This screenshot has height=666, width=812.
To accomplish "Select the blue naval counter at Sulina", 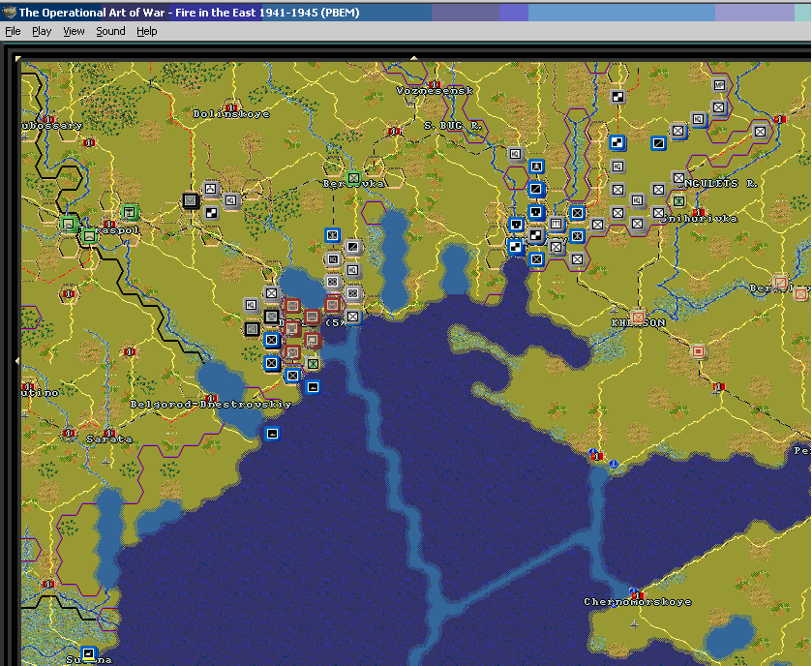I will pos(89,652).
